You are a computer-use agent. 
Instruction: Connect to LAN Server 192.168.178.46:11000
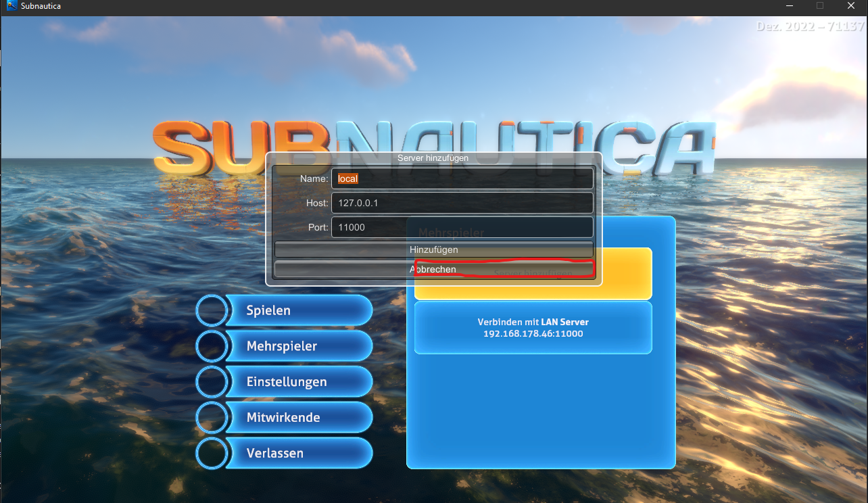click(533, 328)
